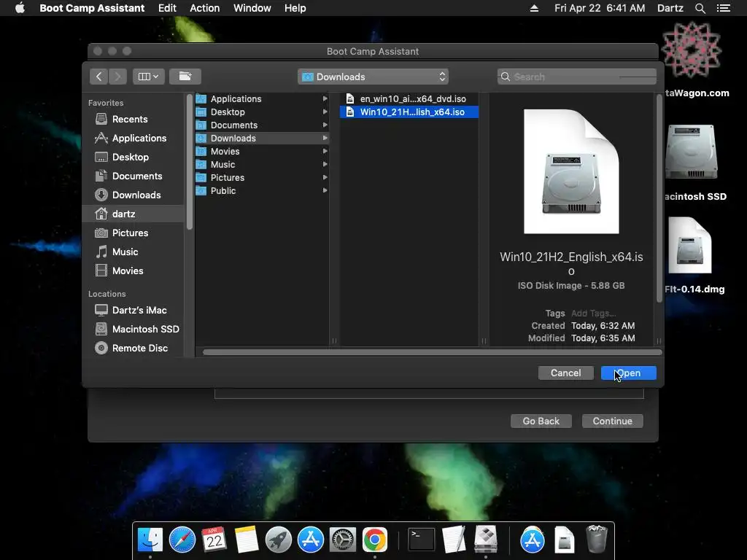Select Applications in Favorites sidebar
The image size is (747, 560).
click(133, 138)
